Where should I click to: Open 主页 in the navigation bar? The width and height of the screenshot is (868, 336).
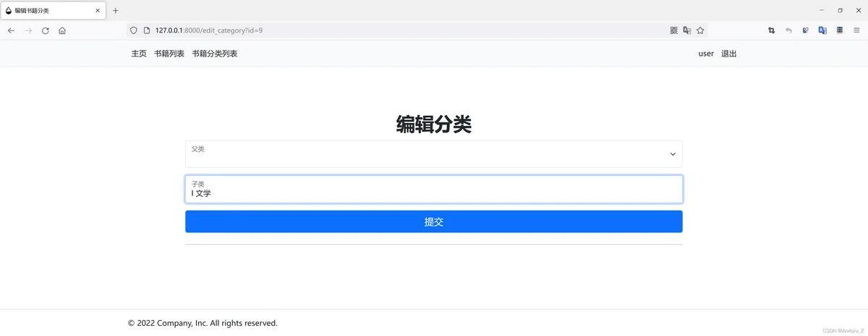139,54
